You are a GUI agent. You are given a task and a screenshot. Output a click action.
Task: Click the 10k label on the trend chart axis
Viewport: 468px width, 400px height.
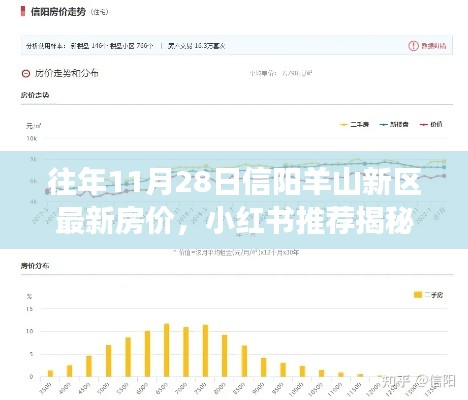[x=32, y=138]
